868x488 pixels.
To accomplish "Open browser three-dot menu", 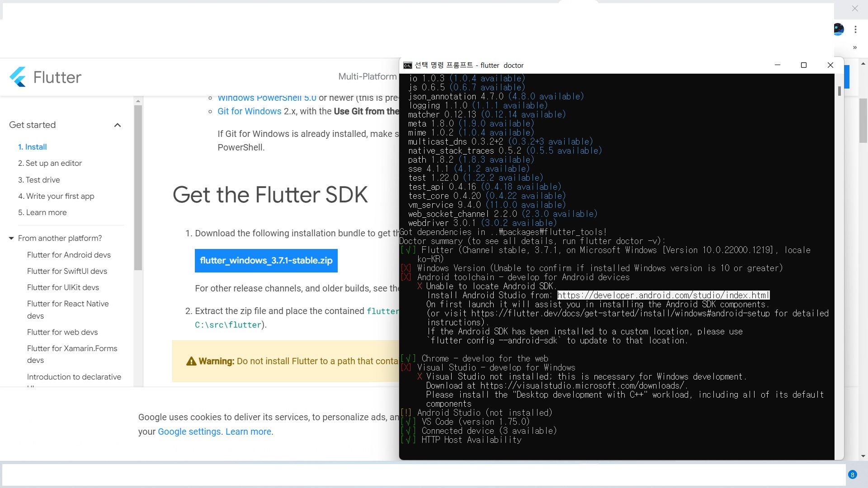I will coord(855,29).
